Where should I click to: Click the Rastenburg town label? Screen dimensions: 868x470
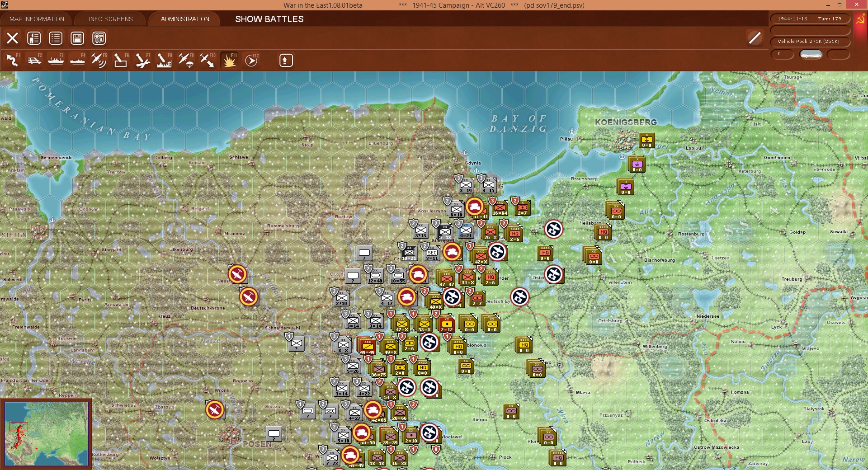691,234
